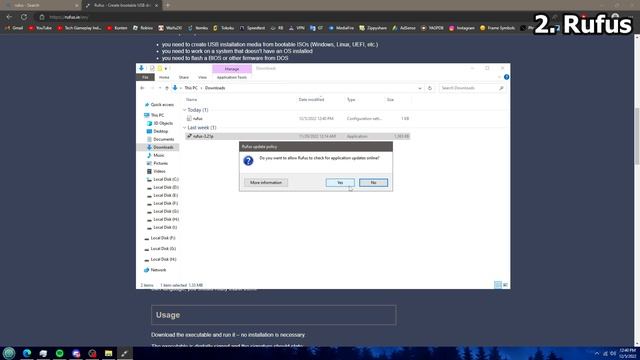
Task: Open More information in Rufus update dialog
Action: click(x=266, y=182)
